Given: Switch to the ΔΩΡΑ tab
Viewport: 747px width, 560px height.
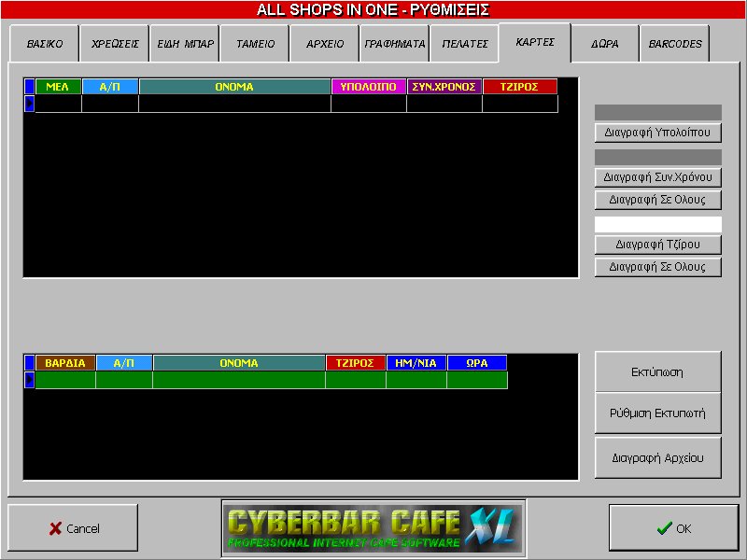Looking at the screenshot, I should pyautogui.click(x=605, y=44).
